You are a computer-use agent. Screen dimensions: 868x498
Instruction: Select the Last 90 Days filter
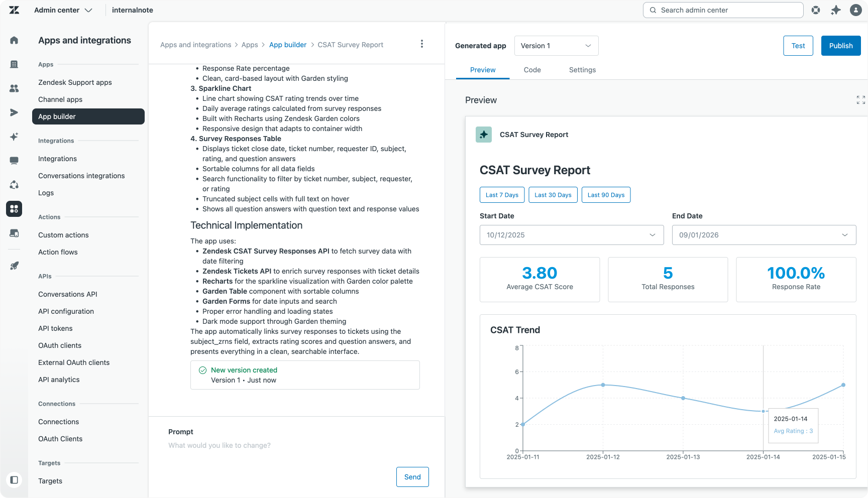pyautogui.click(x=606, y=195)
